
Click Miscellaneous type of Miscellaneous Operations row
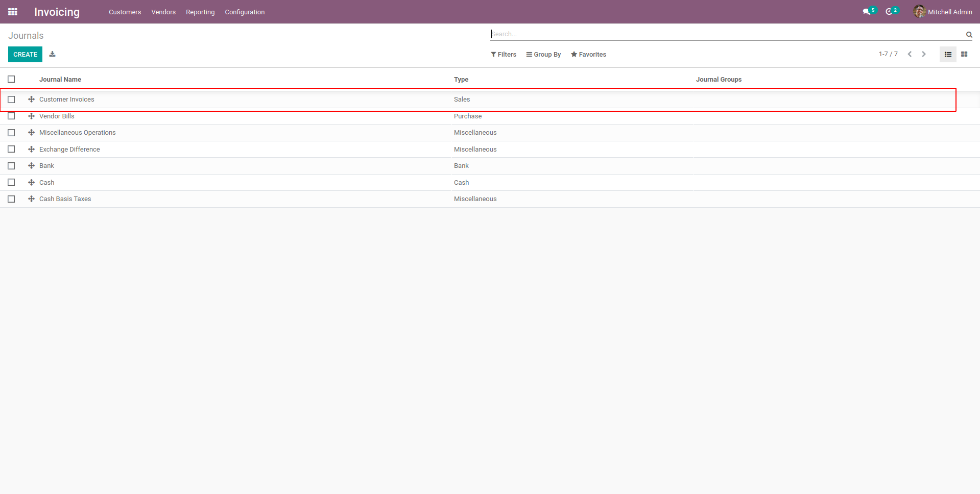point(475,133)
